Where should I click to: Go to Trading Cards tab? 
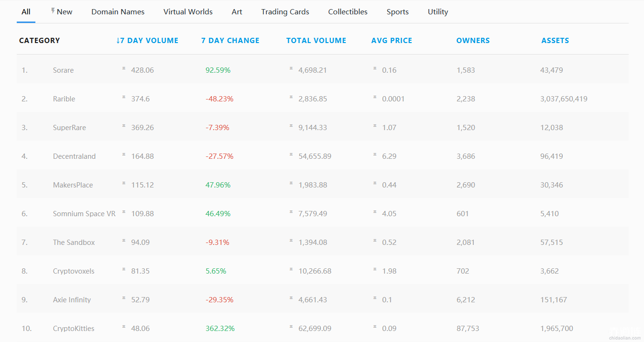click(285, 12)
